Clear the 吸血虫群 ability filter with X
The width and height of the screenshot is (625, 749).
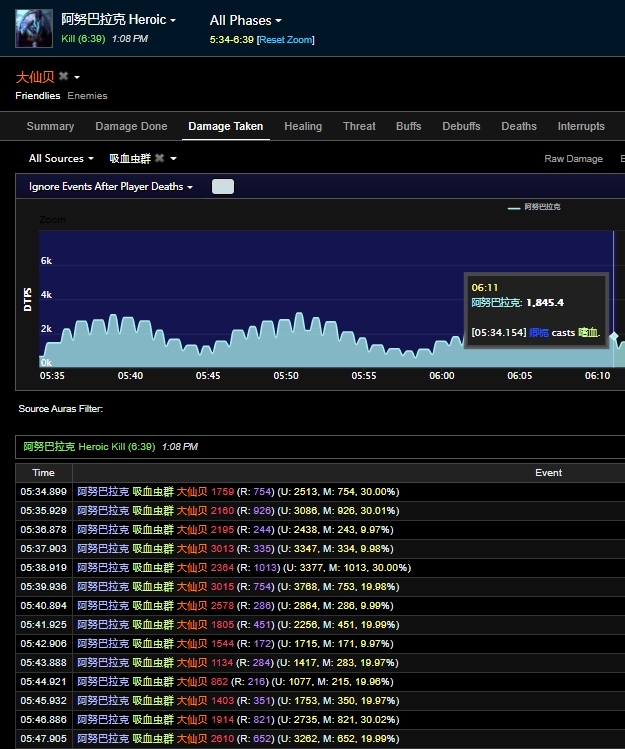coord(159,158)
